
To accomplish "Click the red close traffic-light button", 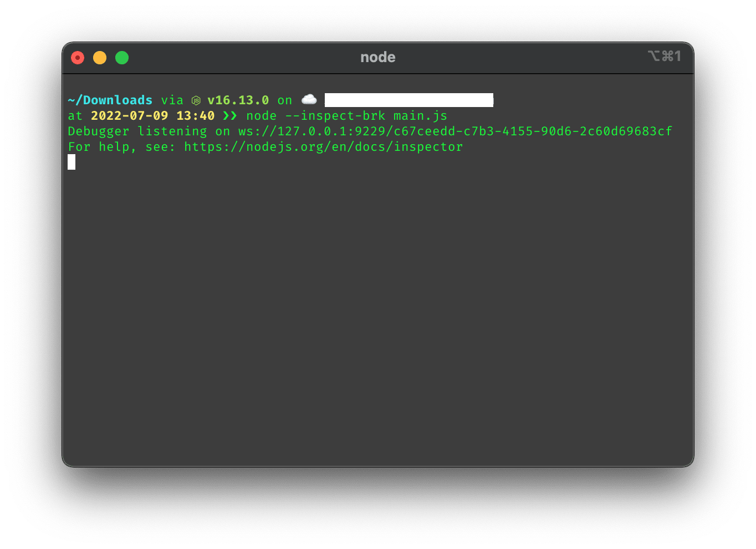I will point(78,57).
